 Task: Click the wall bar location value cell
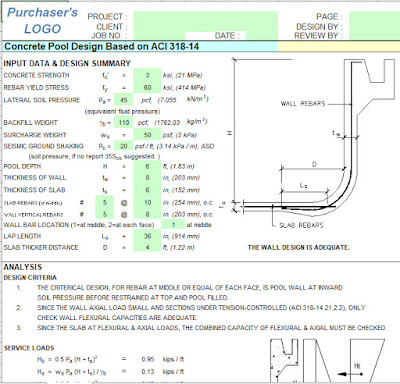pos(173,225)
